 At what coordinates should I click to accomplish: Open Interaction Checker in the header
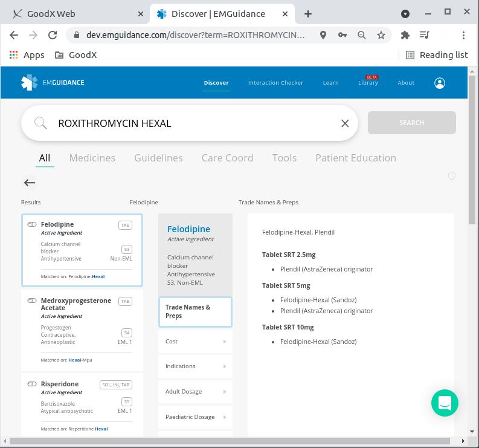[275, 83]
